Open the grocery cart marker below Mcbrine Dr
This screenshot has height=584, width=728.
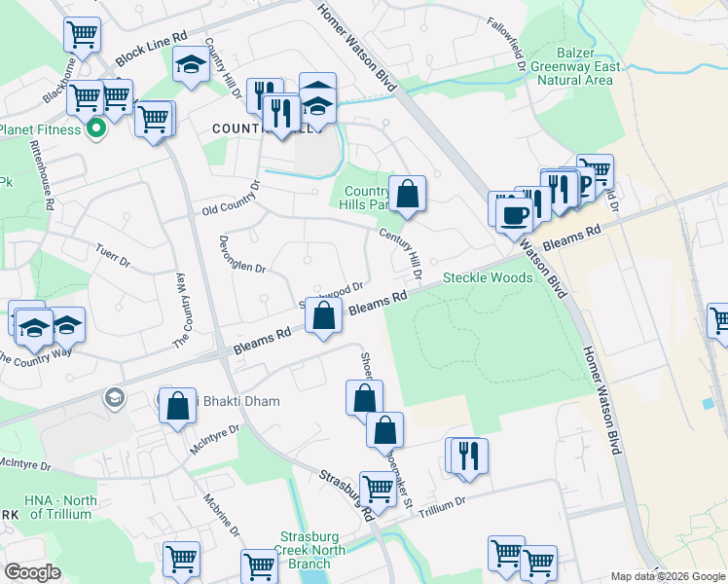(x=182, y=561)
